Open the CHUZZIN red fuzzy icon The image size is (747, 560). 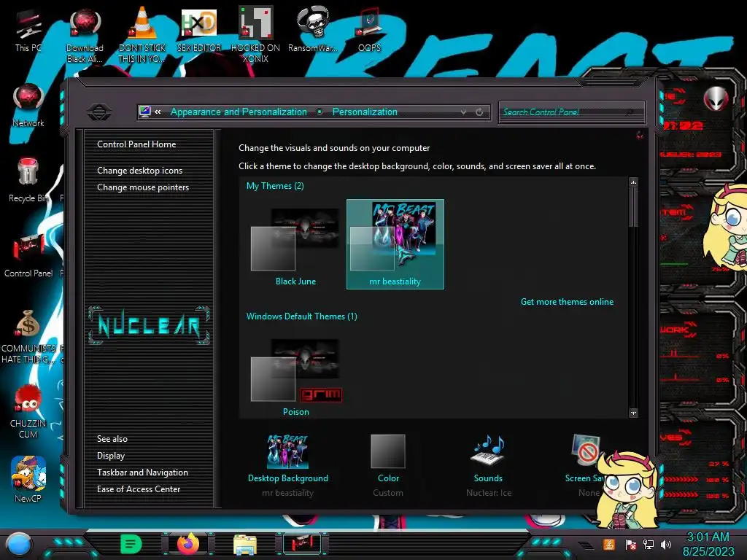click(x=28, y=412)
